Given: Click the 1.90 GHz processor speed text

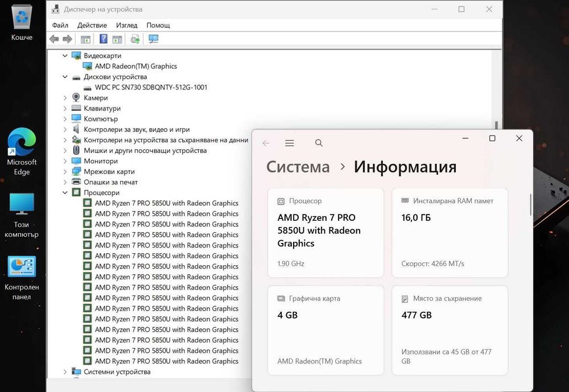Looking at the screenshot, I should click(291, 263).
